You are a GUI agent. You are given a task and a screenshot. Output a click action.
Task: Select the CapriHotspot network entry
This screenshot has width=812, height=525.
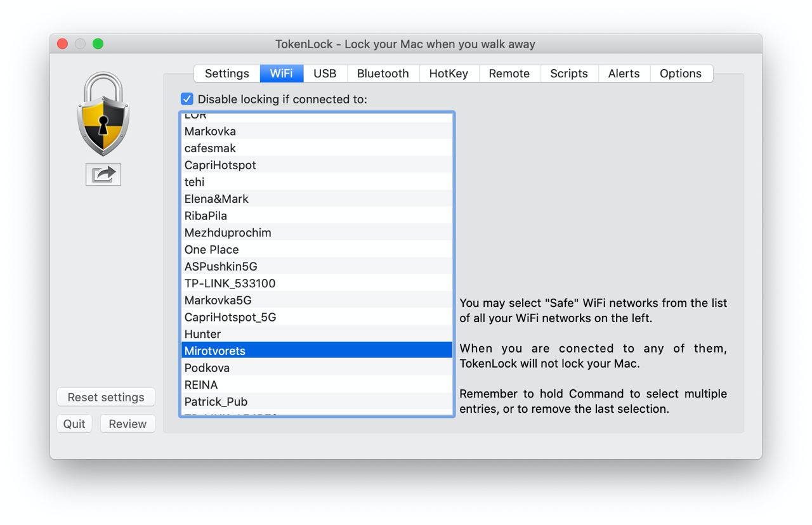click(317, 165)
